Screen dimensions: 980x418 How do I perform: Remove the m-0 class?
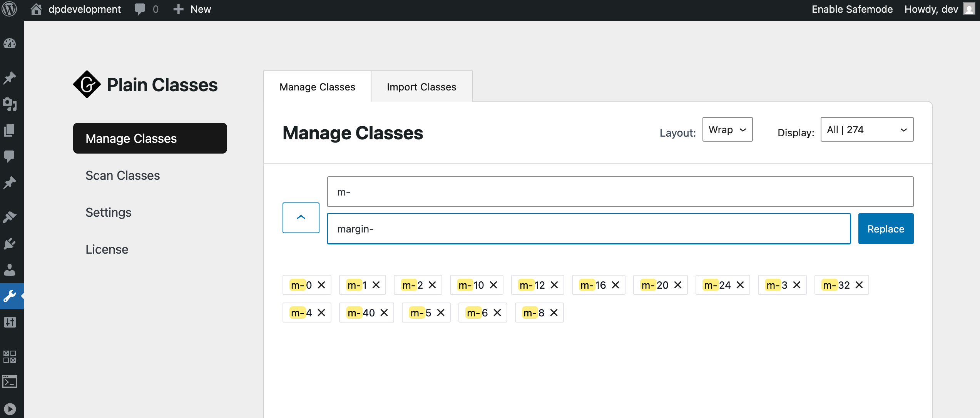(321, 285)
